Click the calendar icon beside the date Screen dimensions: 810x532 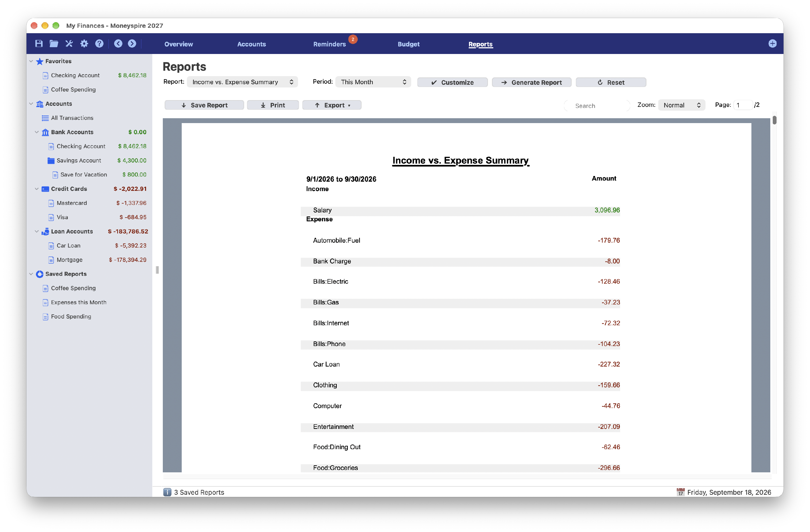point(680,492)
